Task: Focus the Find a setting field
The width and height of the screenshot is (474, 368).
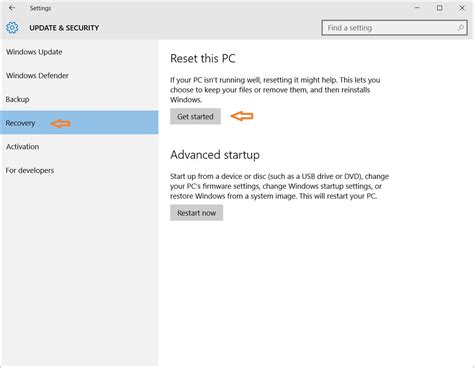Action: (x=394, y=28)
